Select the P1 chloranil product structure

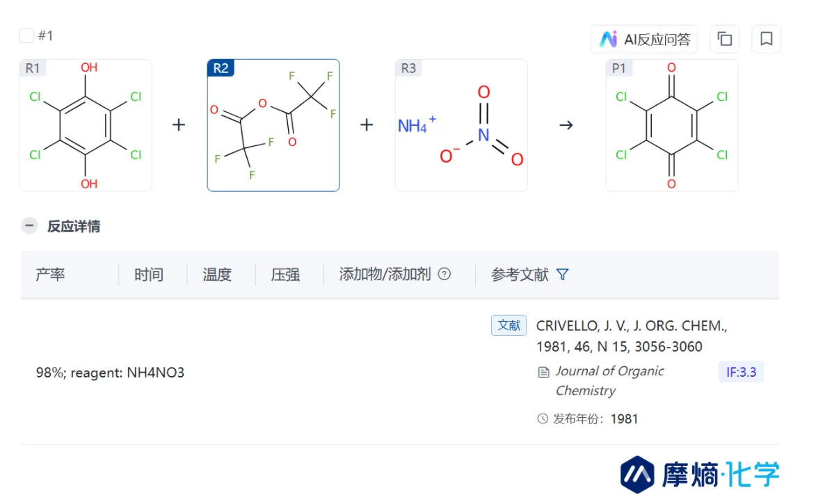pyautogui.click(x=672, y=125)
